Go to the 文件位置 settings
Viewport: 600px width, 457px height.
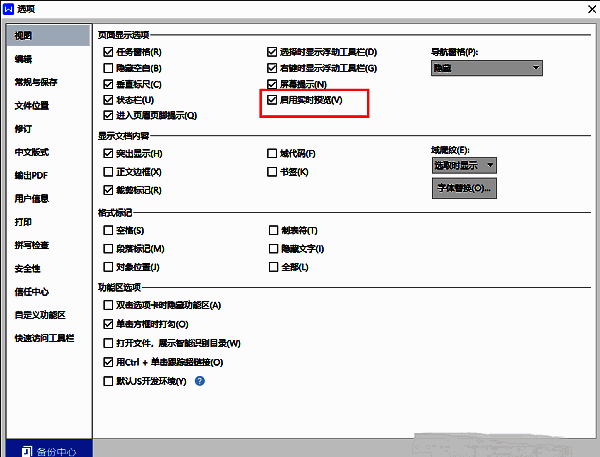32,105
